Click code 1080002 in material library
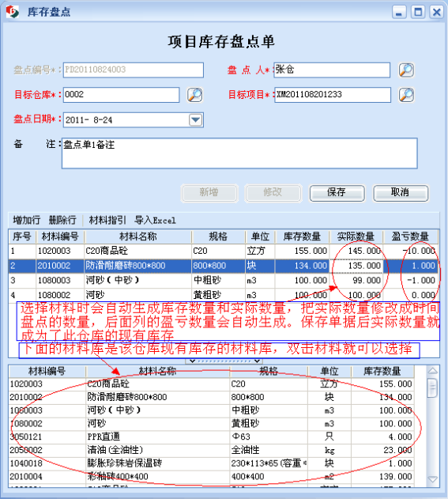Image resolution: width=448 pixels, height=499 pixels. point(26,424)
